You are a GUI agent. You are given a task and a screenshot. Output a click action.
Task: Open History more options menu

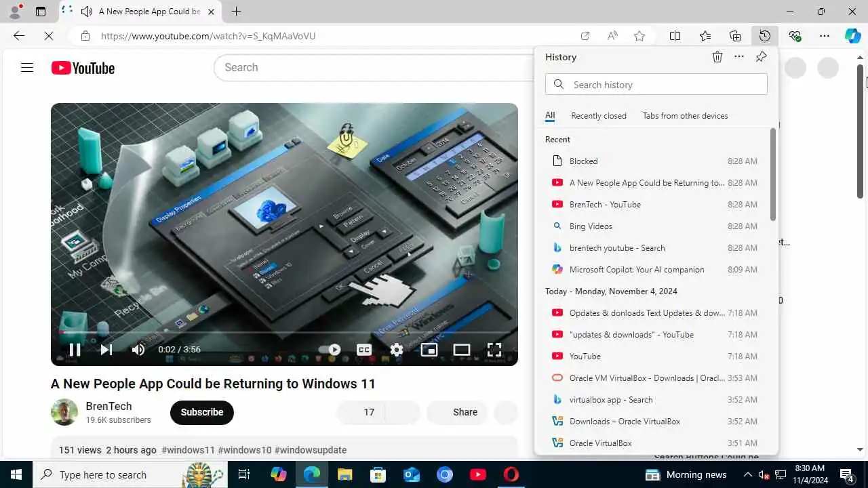tap(739, 57)
